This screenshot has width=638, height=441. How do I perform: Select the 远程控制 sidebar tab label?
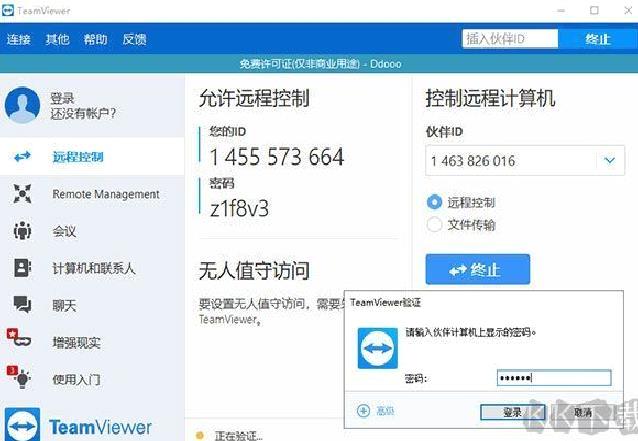78,157
